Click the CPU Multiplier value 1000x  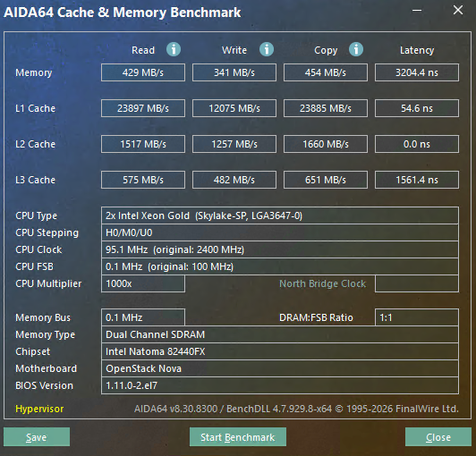click(143, 283)
